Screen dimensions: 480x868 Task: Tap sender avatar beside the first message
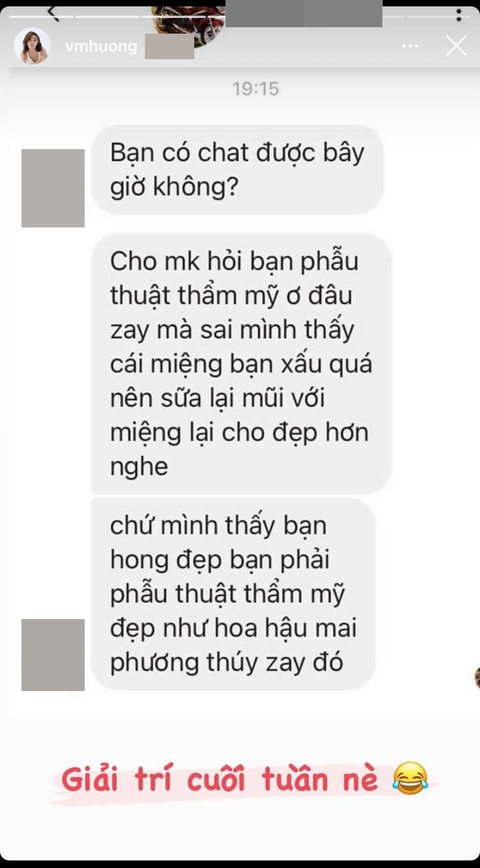click(53, 188)
